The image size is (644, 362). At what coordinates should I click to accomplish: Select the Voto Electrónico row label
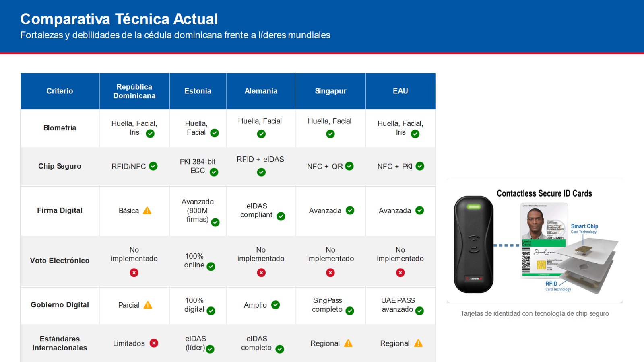tap(60, 261)
